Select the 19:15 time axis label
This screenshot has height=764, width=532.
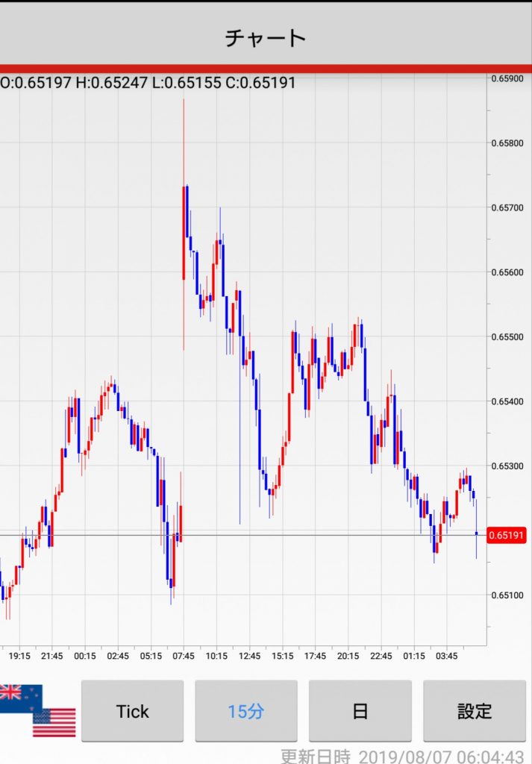[x=19, y=656]
